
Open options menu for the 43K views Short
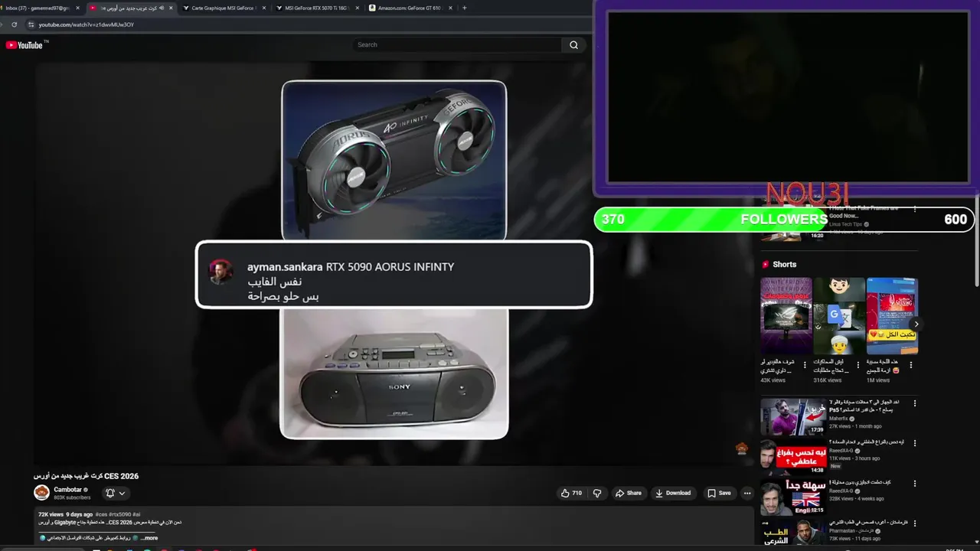[x=805, y=365]
